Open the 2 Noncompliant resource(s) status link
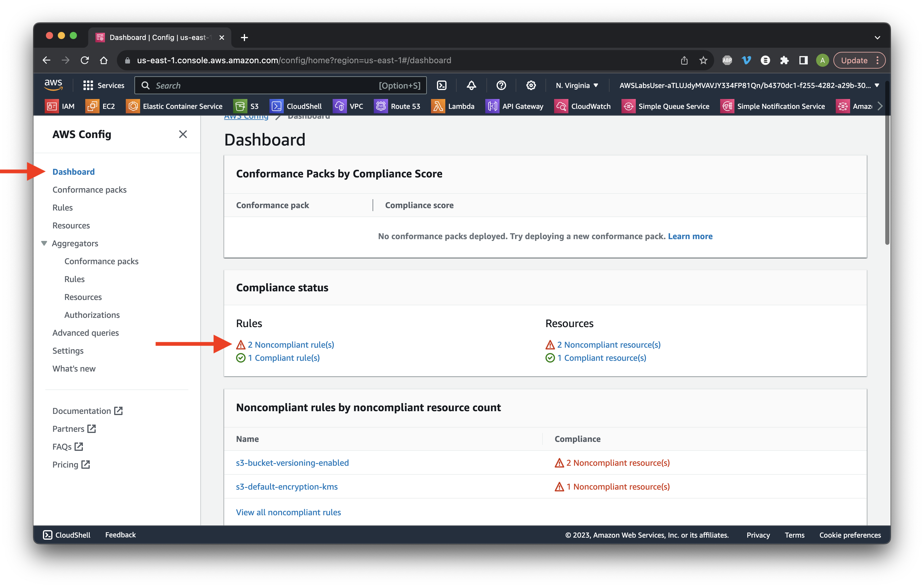The image size is (924, 588). pyautogui.click(x=609, y=345)
